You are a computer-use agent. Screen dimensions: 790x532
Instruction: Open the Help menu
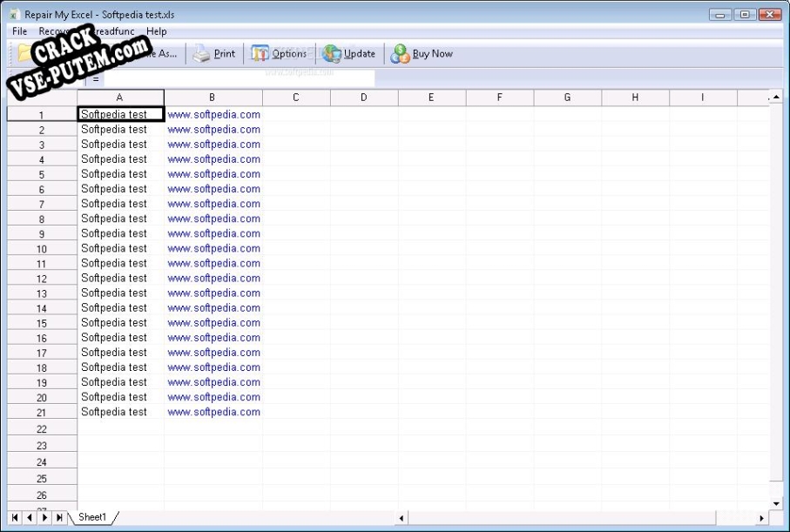[x=157, y=31]
